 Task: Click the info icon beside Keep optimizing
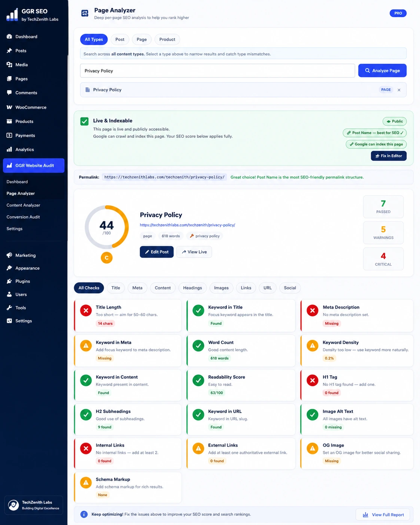[84, 515]
